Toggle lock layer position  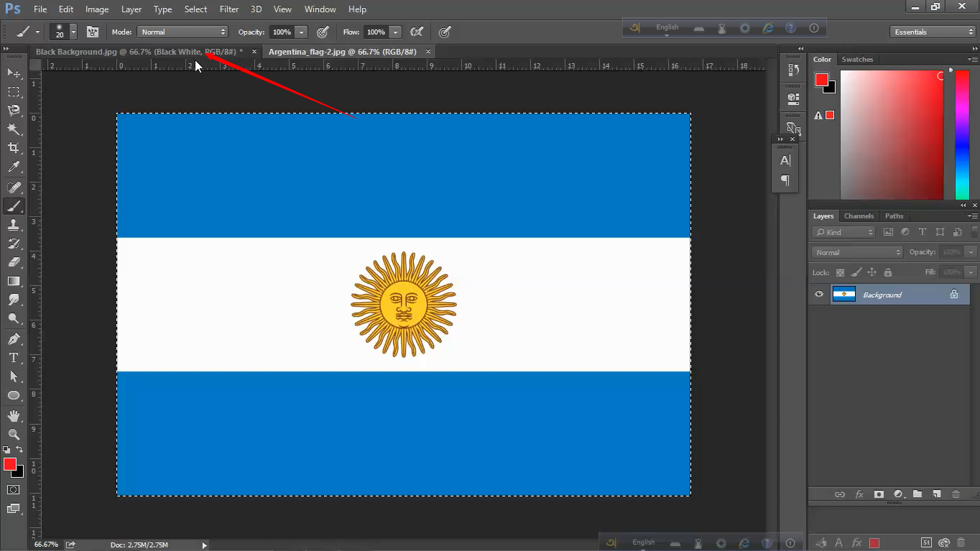tap(872, 272)
